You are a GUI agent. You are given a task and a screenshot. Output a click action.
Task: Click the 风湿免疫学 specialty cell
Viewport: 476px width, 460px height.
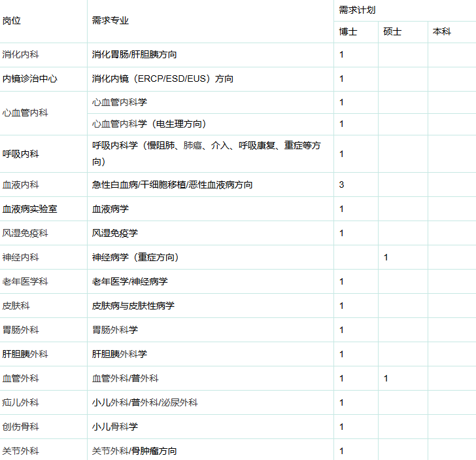pos(115,234)
